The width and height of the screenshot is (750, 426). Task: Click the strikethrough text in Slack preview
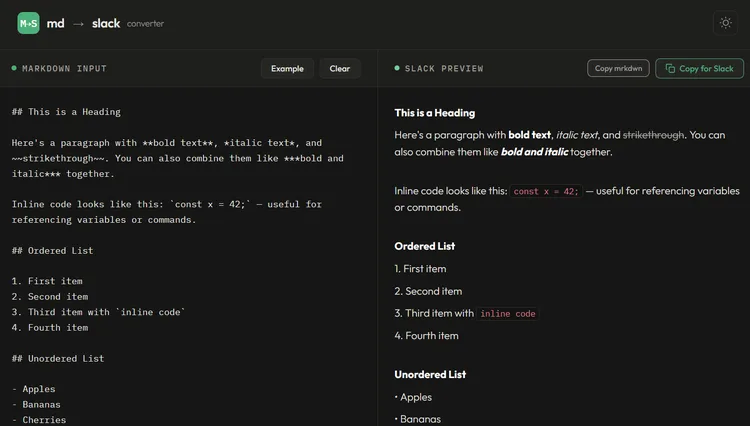[x=653, y=135]
